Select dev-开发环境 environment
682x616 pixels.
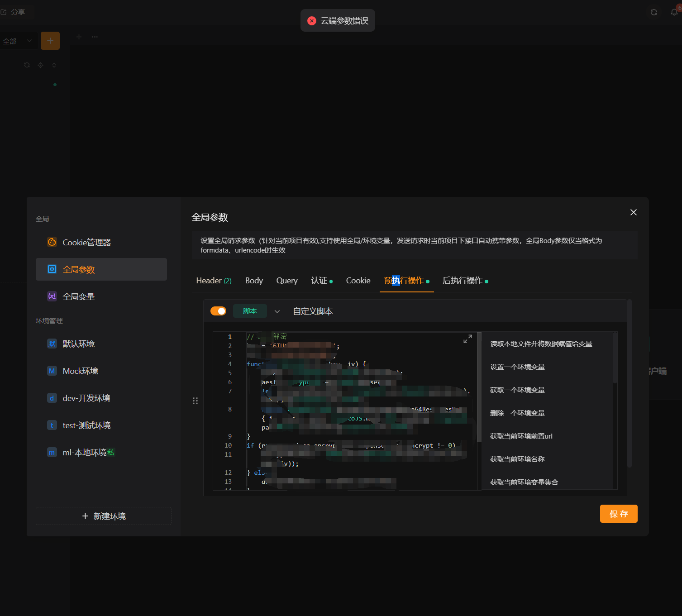click(101, 398)
